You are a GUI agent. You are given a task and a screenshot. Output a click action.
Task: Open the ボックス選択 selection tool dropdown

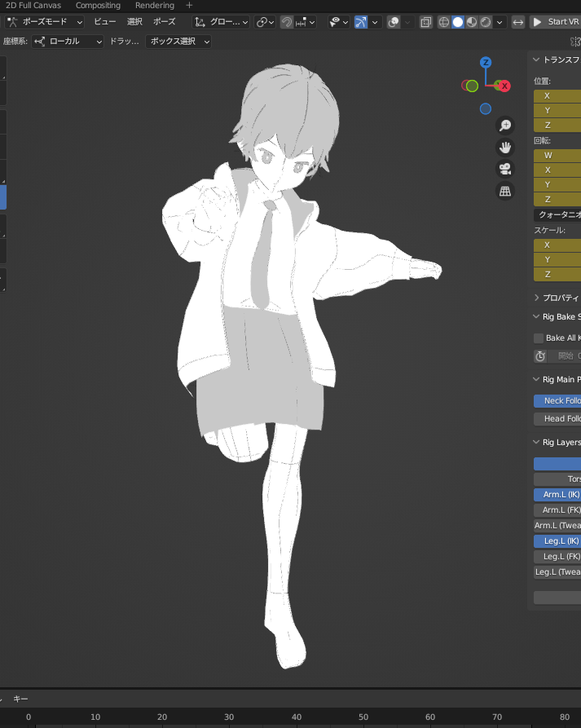click(x=178, y=42)
